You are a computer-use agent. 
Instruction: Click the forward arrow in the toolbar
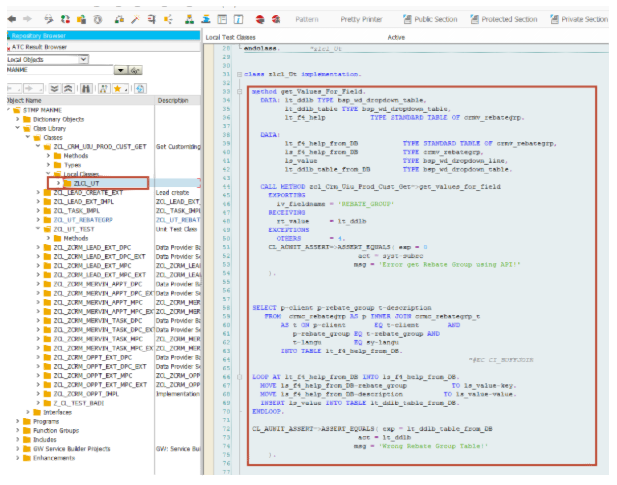click(x=28, y=19)
